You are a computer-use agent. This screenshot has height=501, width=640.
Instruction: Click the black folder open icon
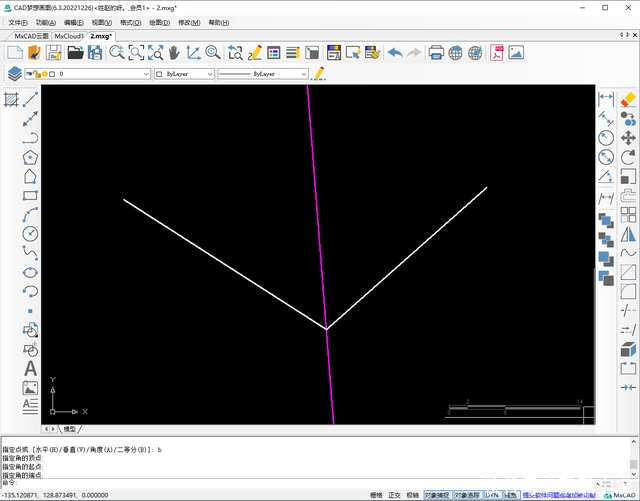point(76,53)
